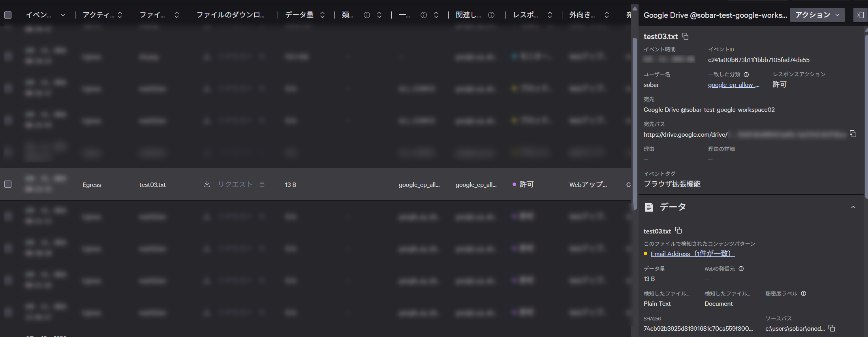Click the SHA256 hash 74cb92b3925d... value
Screen dimensions: 868x337
pos(698,328)
